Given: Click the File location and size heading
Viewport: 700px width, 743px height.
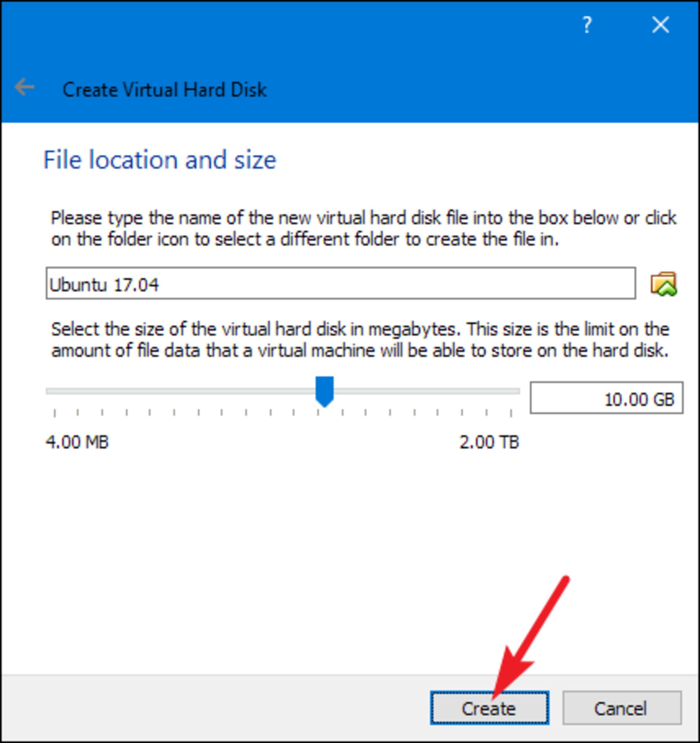Looking at the screenshot, I should 160,160.
